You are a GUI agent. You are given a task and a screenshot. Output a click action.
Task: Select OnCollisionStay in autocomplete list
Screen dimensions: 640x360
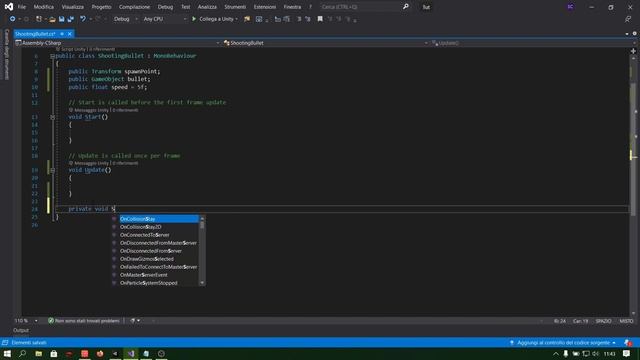(155, 219)
